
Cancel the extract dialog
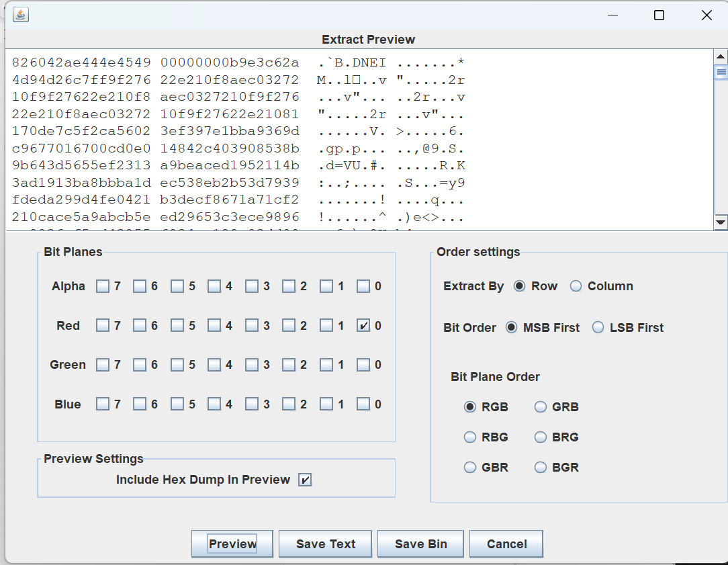tap(506, 544)
